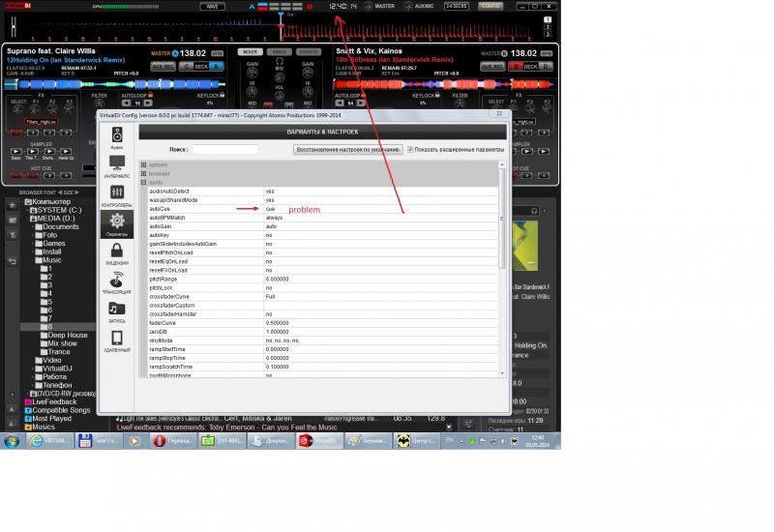Image resolution: width=774 pixels, height=532 pixels.
Task: Open the Контроллеры mixer icon section
Action: point(117,192)
